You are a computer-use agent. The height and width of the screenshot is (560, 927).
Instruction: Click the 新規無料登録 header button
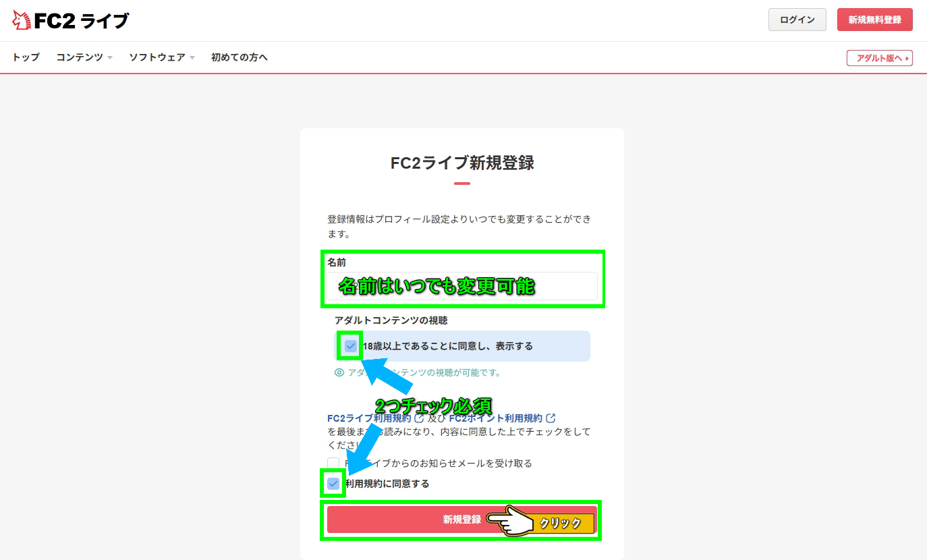(x=875, y=20)
